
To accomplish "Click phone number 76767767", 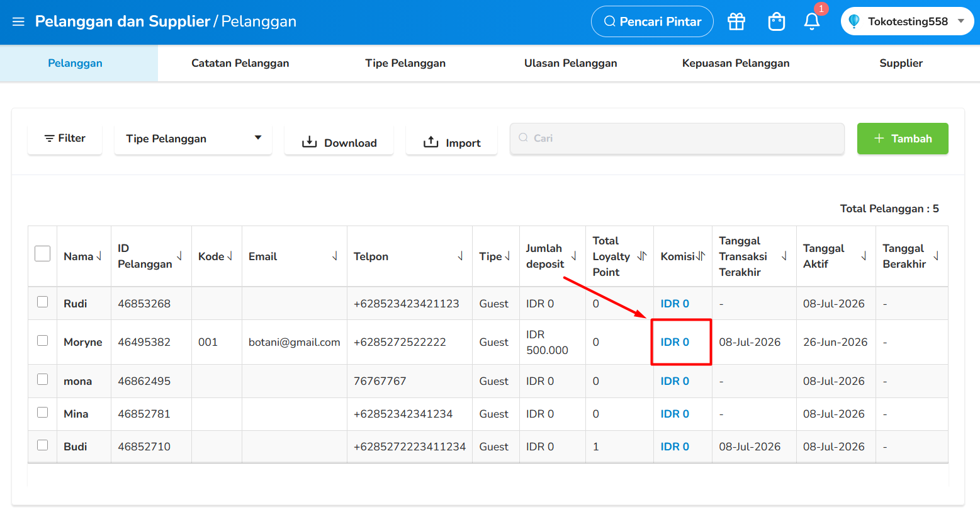I will (x=380, y=381).
